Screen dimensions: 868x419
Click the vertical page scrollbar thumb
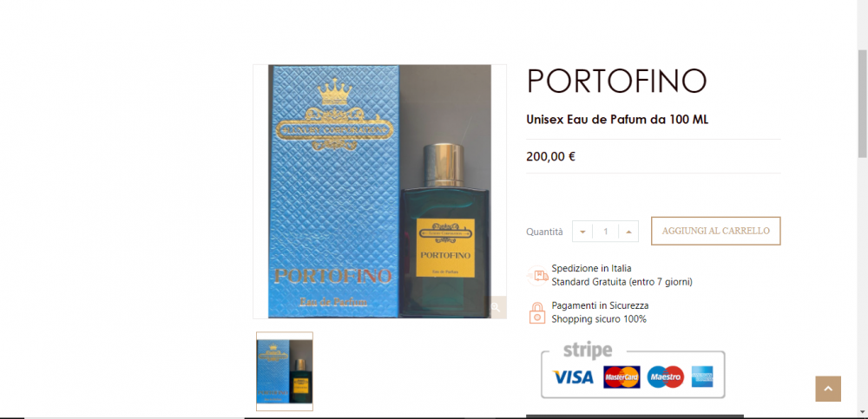coord(862,103)
